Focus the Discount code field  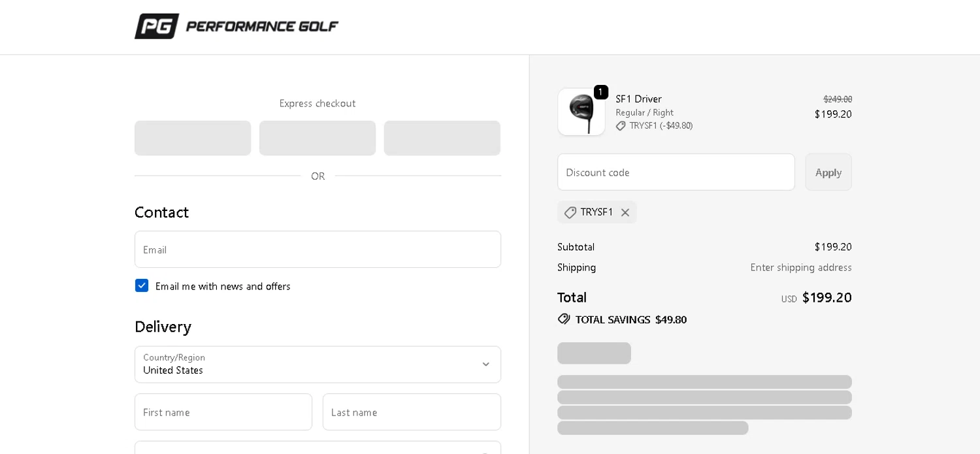[x=676, y=172]
